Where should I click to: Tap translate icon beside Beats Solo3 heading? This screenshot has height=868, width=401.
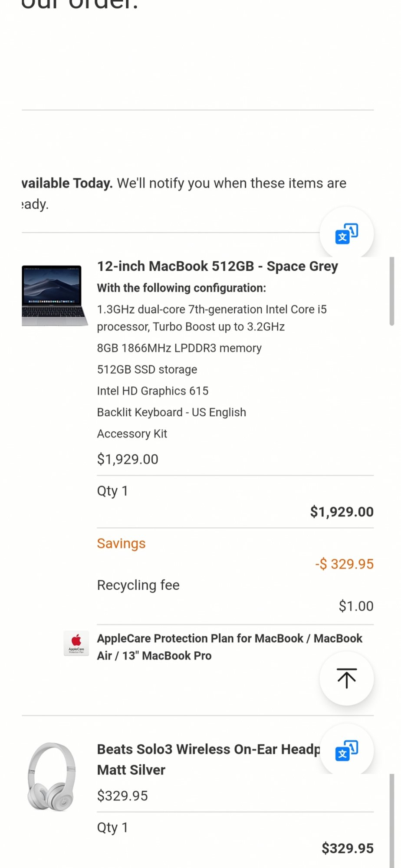346,750
